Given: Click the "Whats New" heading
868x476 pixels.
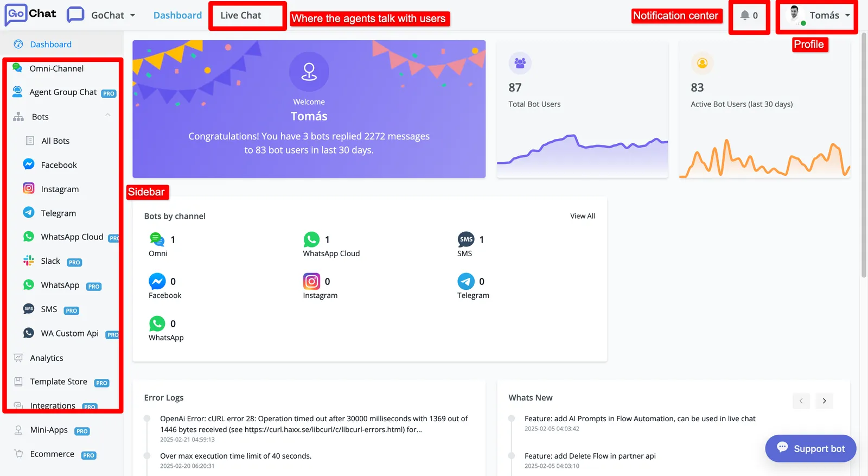Looking at the screenshot, I should coord(531,398).
